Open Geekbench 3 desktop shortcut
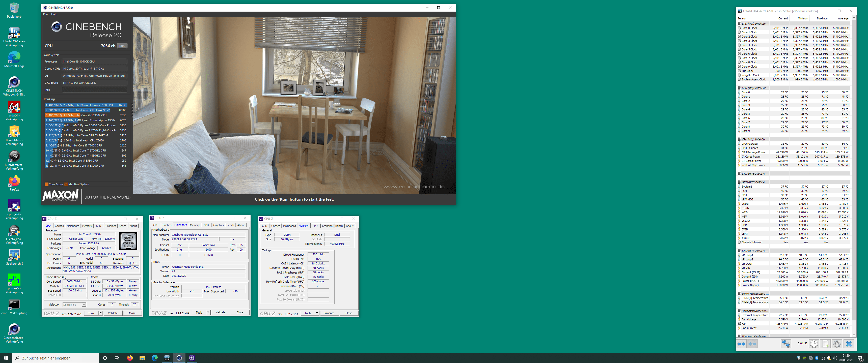 click(14, 257)
